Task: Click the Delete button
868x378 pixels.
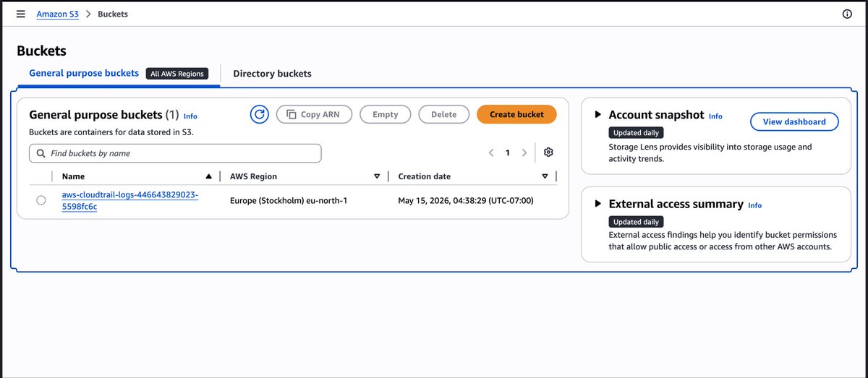Action: (x=444, y=114)
